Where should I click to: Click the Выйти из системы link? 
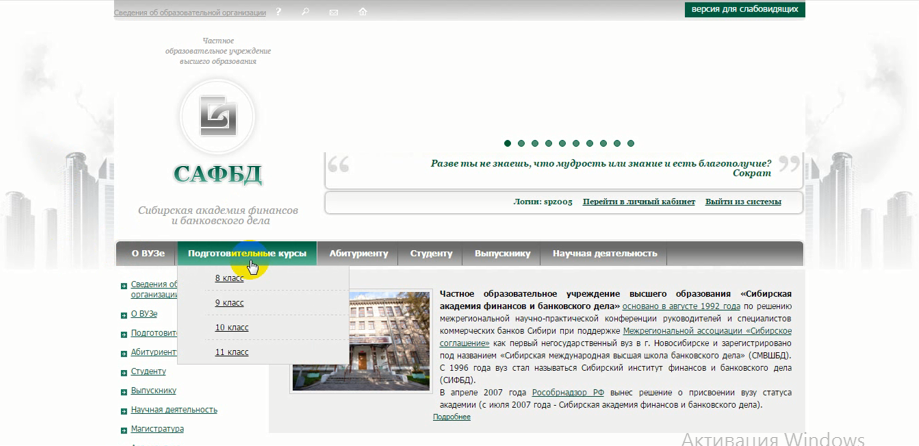(742, 202)
